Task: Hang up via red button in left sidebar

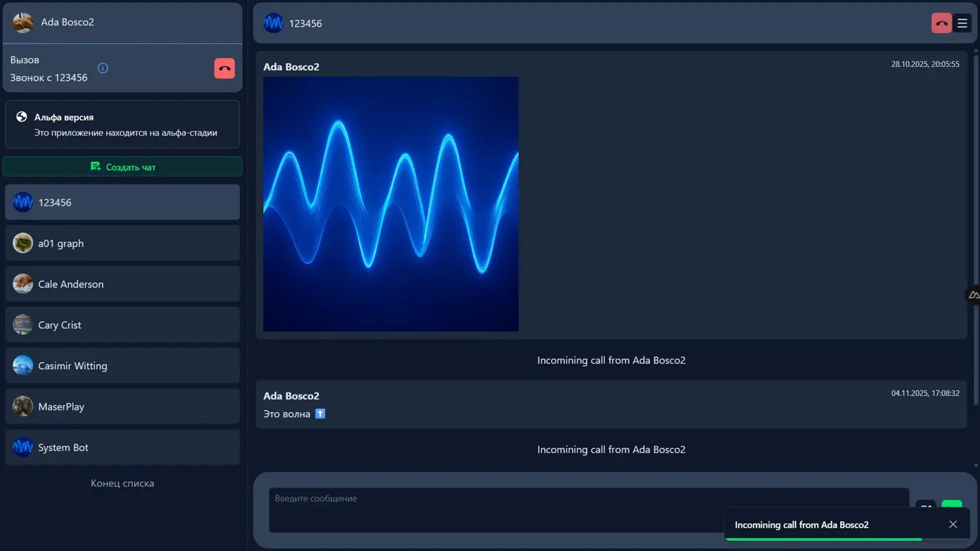Action: (224, 67)
